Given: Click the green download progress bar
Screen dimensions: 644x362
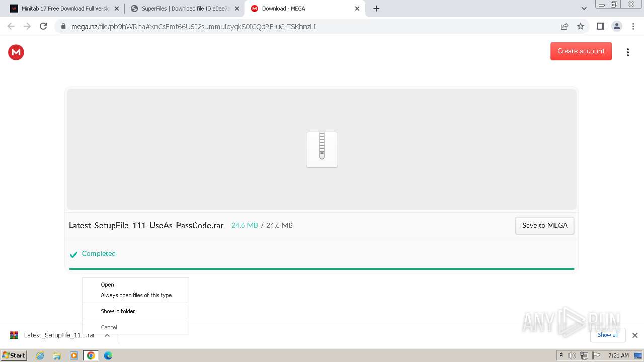Looking at the screenshot, I should point(321,269).
